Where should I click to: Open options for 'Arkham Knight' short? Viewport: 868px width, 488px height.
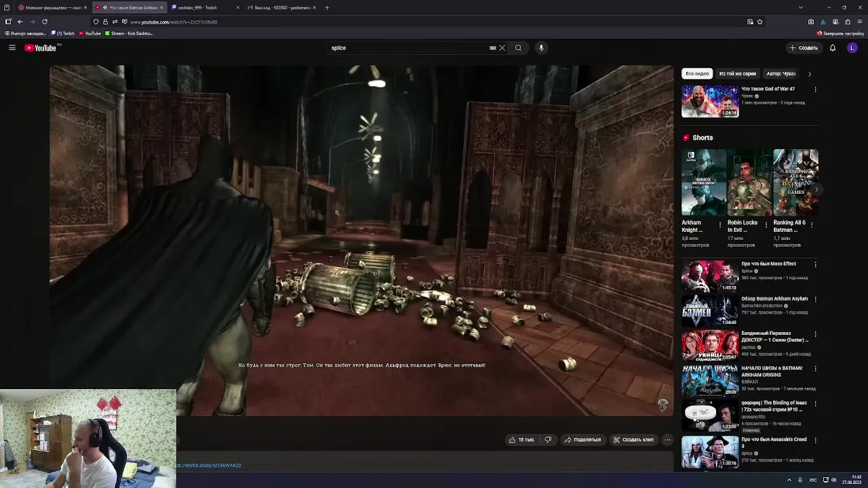click(x=720, y=224)
